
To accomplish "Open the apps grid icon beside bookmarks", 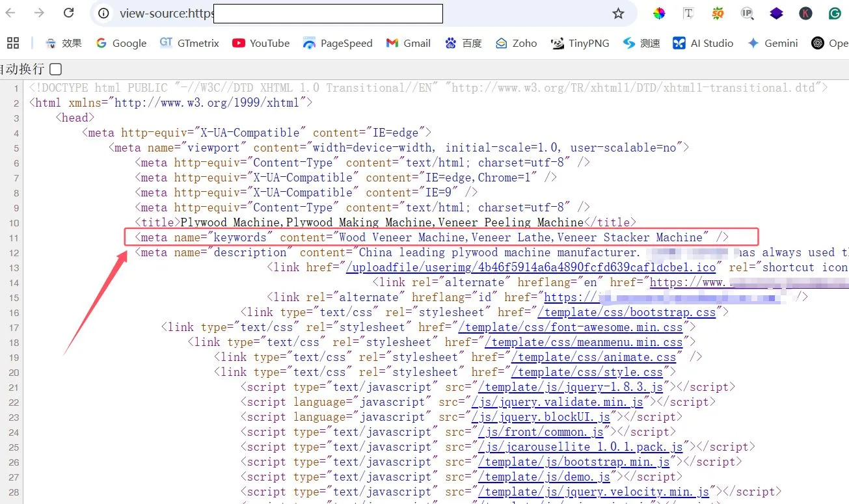I will point(12,43).
